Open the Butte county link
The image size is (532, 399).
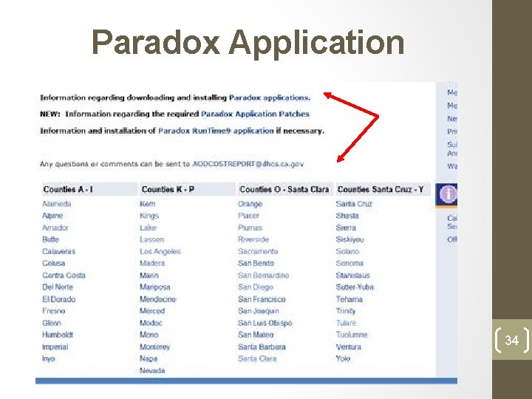point(50,239)
